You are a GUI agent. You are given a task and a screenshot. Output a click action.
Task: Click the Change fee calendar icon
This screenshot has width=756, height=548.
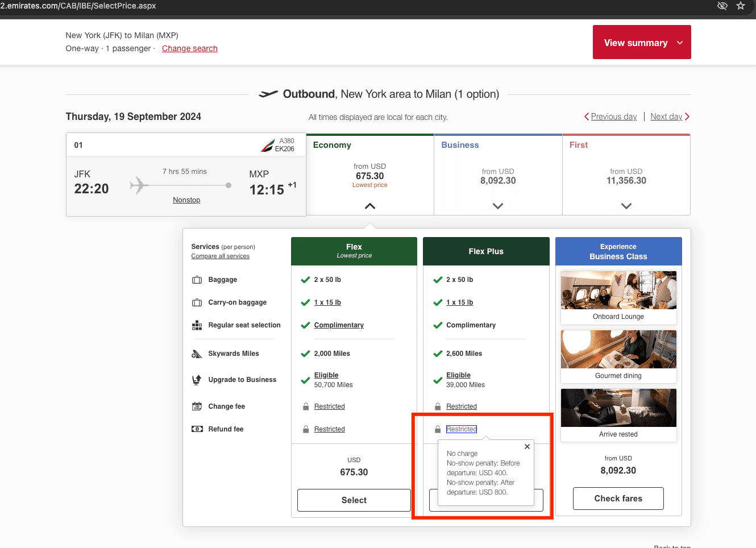(197, 406)
